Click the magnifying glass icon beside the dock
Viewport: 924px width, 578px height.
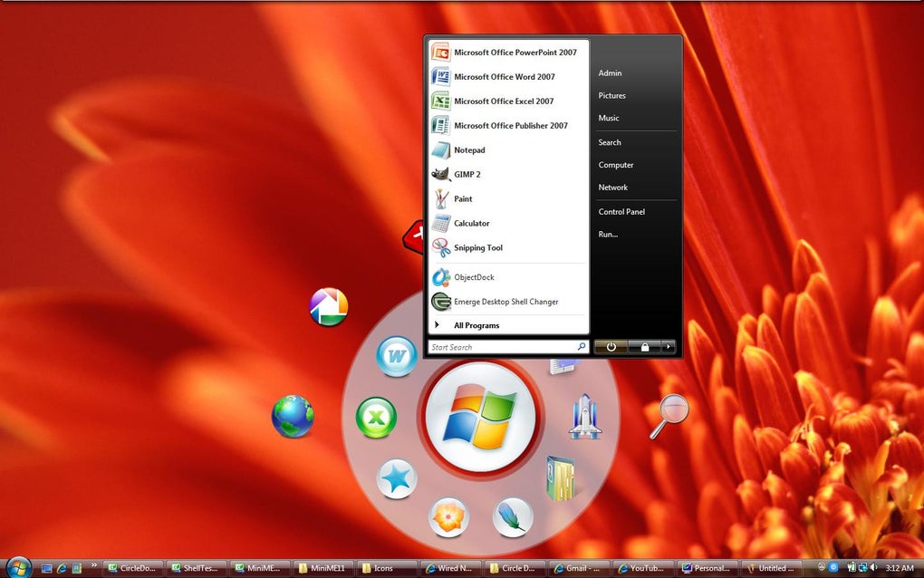[669, 416]
